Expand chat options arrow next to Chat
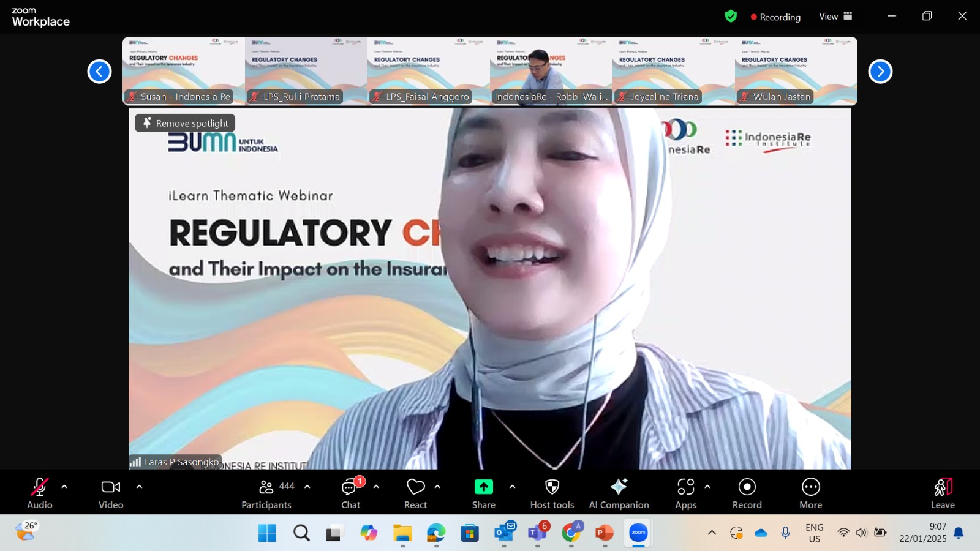Image resolution: width=980 pixels, height=551 pixels. 376,487
